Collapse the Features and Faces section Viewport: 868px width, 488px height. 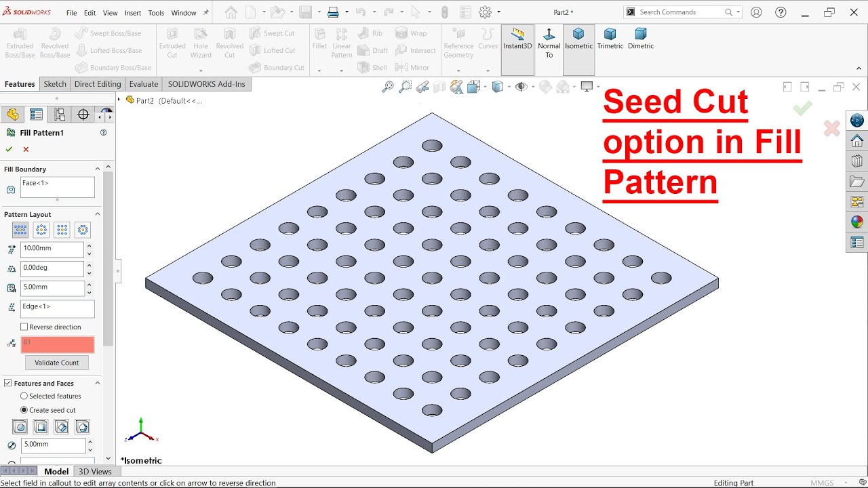97,383
